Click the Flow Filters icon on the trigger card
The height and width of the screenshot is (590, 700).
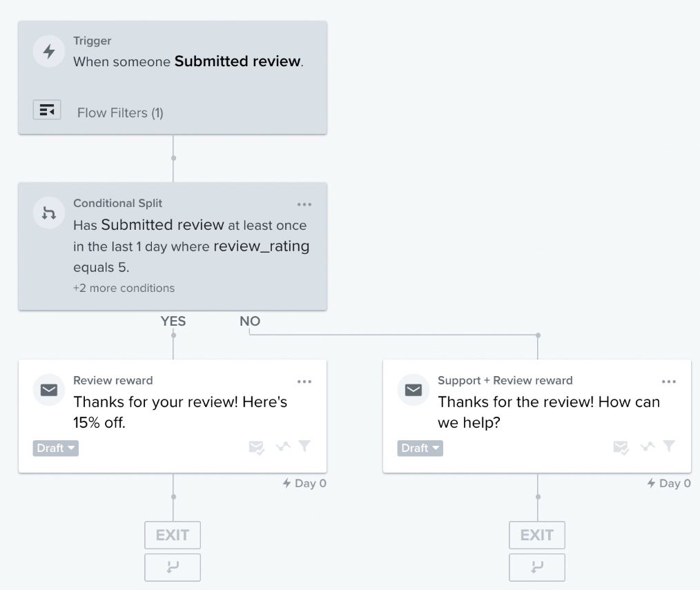tap(47, 109)
